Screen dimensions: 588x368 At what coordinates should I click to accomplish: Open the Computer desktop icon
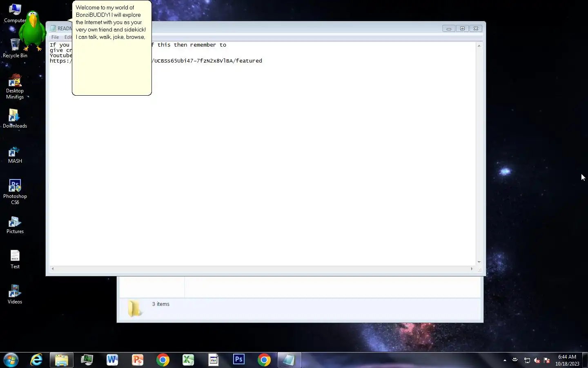click(15, 13)
